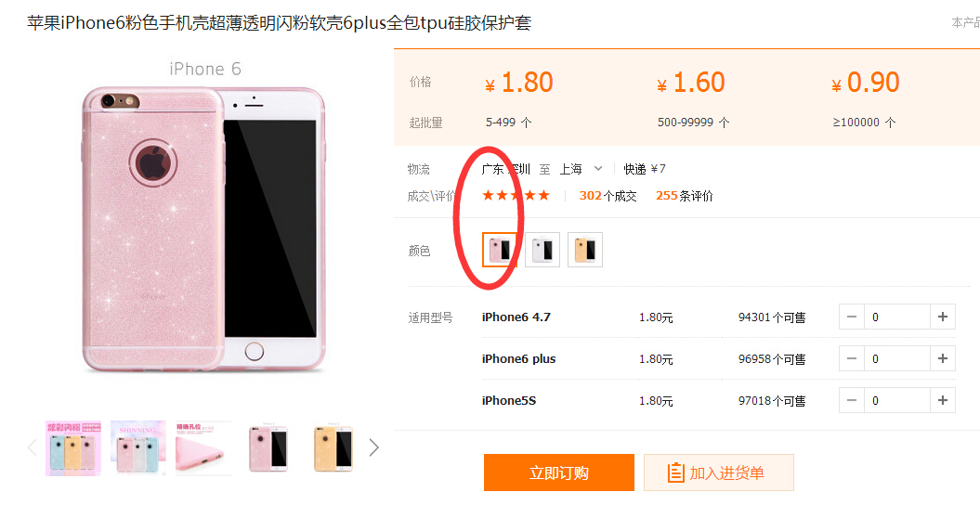The height and width of the screenshot is (505, 980).
Task: Click plus button for iPhone6 plus row
Action: 943,359
